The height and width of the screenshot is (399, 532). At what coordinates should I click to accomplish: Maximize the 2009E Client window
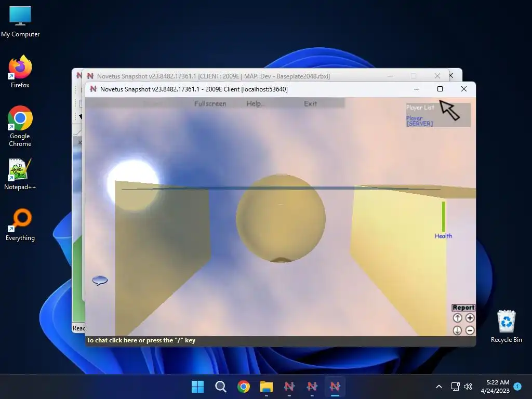tap(440, 89)
